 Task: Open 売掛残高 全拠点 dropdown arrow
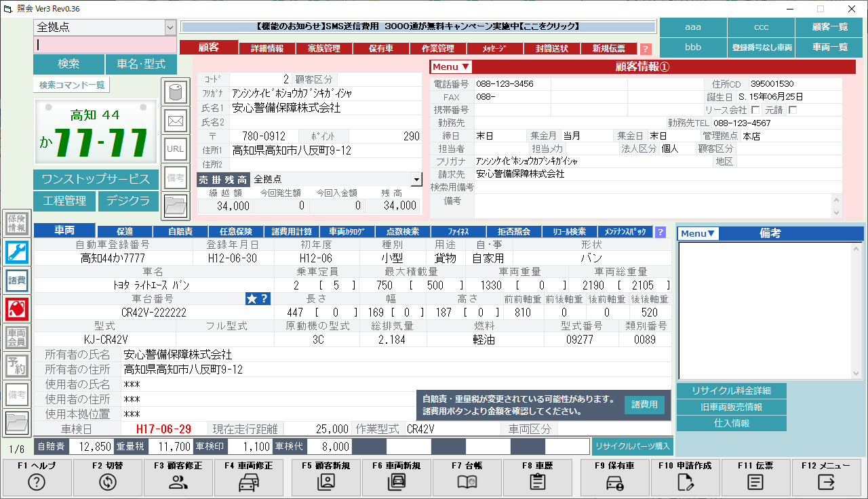[x=416, y=179]
